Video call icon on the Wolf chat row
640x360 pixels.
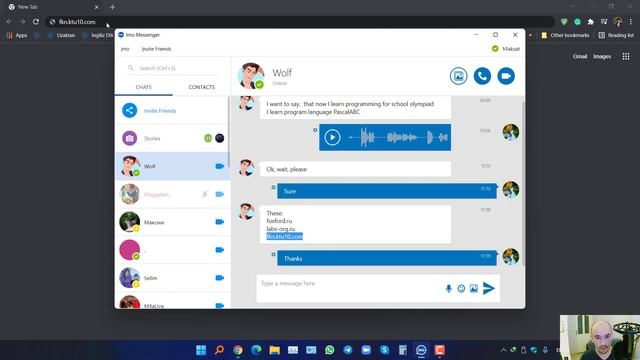click(220, 166)
